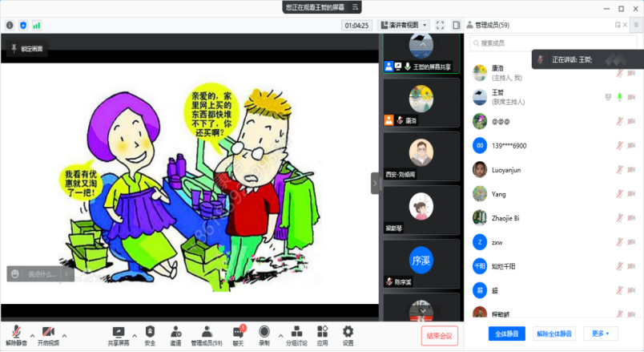Click the 共享屏幕 share screen icon
Viewport: 644px width, 352px height.
[119, 334]
